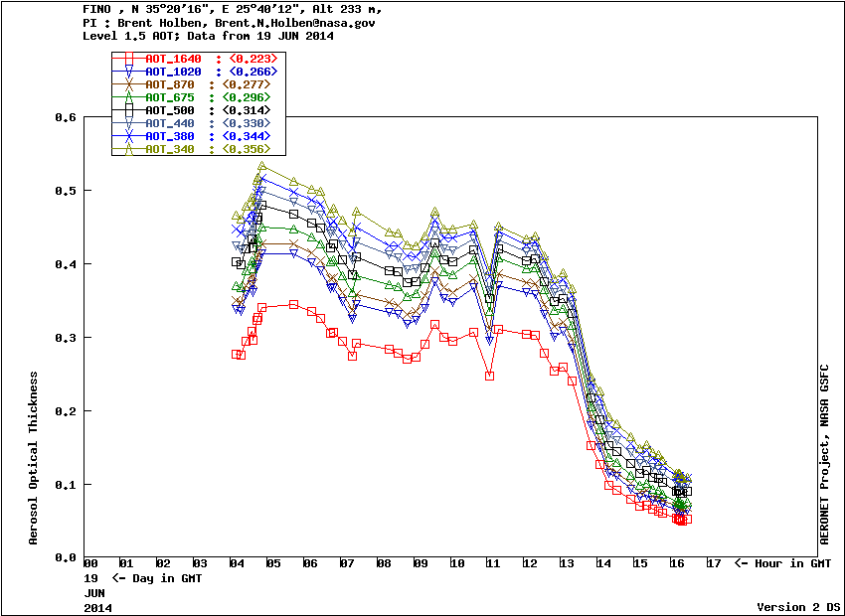845x616 pixels.
Task: Click the Aerosol Optical Thickness axis title
Action: point(34,458)
